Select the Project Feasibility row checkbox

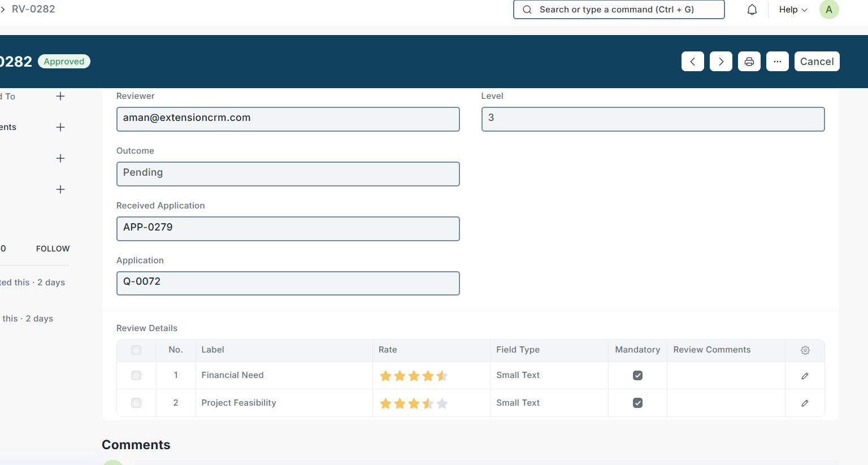pos(136,403)
